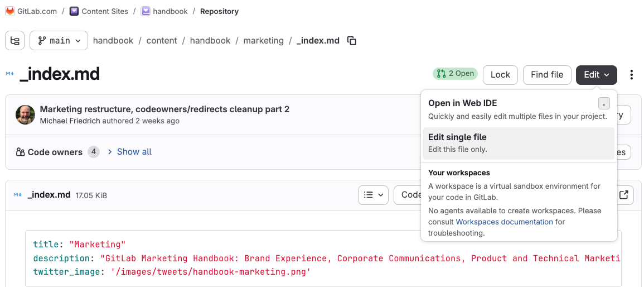
Task: Open raw file in new window icon
Action: 623,195
